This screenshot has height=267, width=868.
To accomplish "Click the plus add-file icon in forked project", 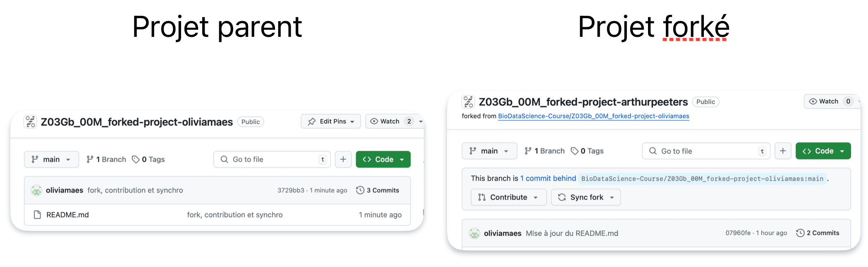I will [783, 151].
